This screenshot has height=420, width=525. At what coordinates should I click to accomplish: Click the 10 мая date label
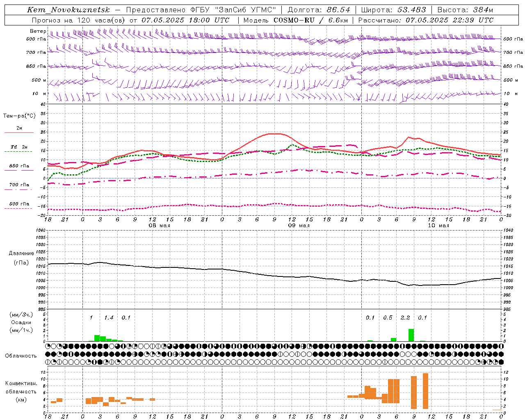click(x=438, y=226)
